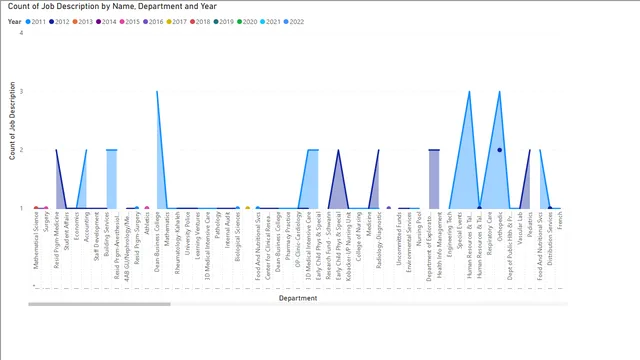Select the Orthopedic axis label
The width and height of the screenshot is (640, 360).
tap(500, 227)
